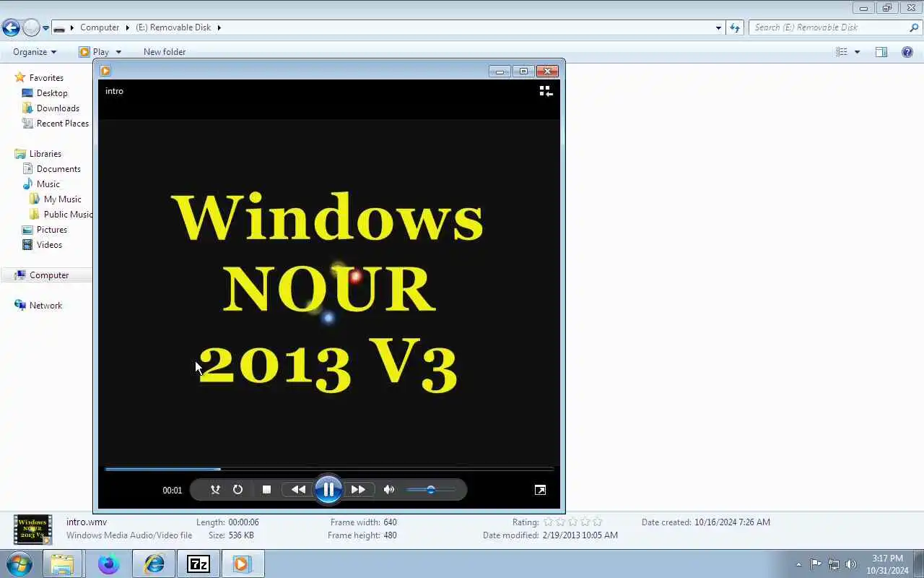
Task: Open address bar history dropdown
Action: coord(718,27)
